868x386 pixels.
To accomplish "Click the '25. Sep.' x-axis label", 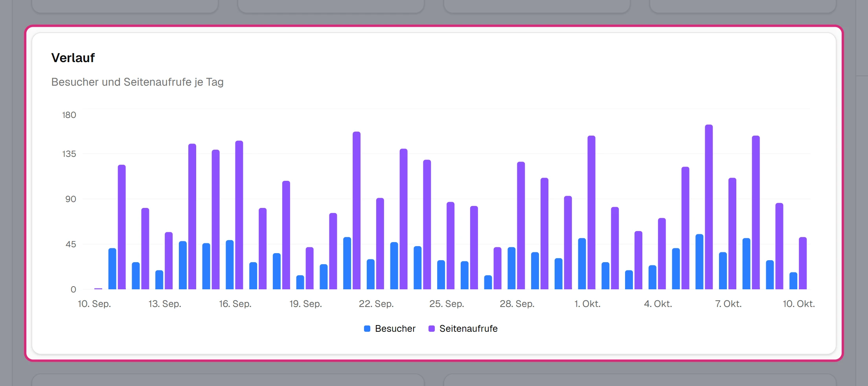I will [447, 304].
